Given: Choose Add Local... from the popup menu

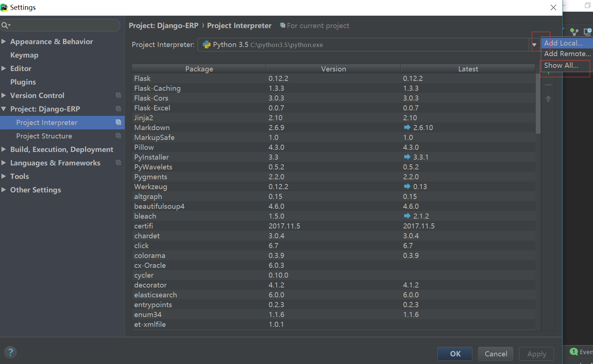Looking at the screenshot, I should pos(563,43).
